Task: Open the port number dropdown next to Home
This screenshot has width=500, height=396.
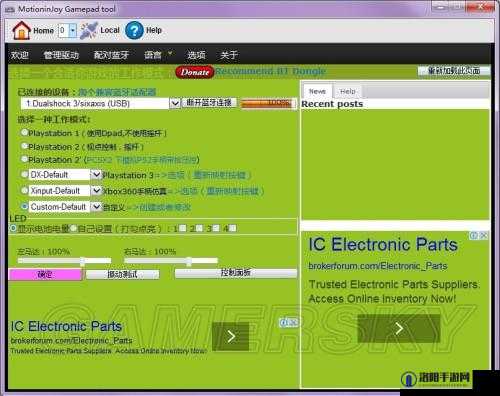Action: pyautogui.click(x=73, y=31)
